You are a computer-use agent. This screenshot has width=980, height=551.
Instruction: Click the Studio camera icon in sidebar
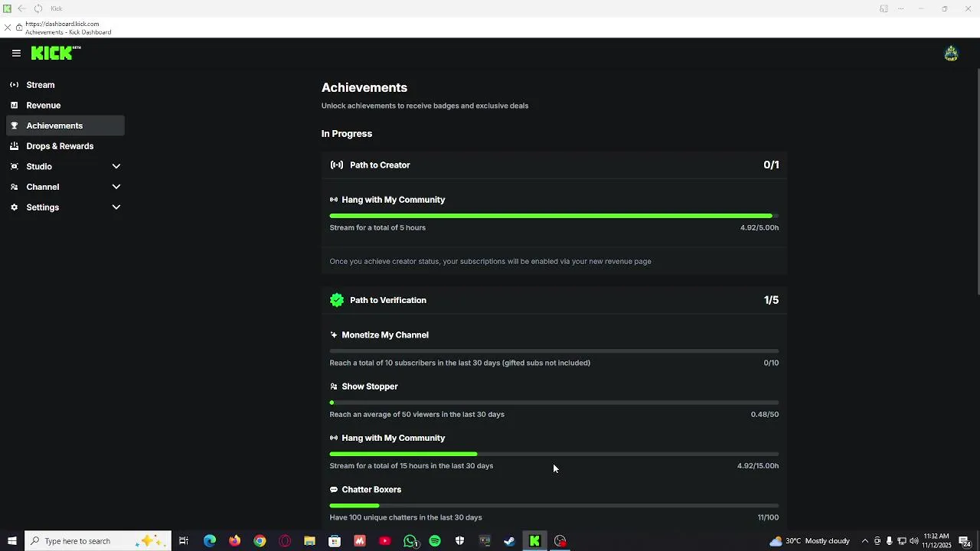point(15,166)
